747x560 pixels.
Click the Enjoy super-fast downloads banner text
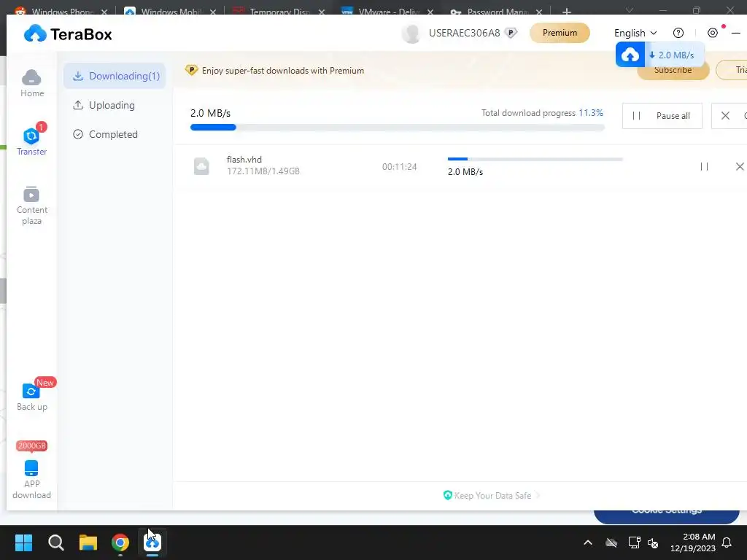coord(283,71)
